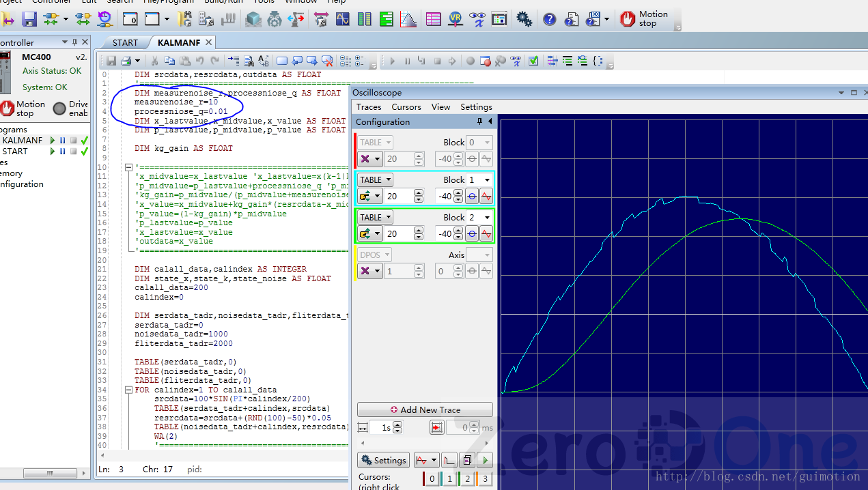Screen dimensions: 868x490
Task: Open the oscilloscope Settings button
Action: [384, 460]
